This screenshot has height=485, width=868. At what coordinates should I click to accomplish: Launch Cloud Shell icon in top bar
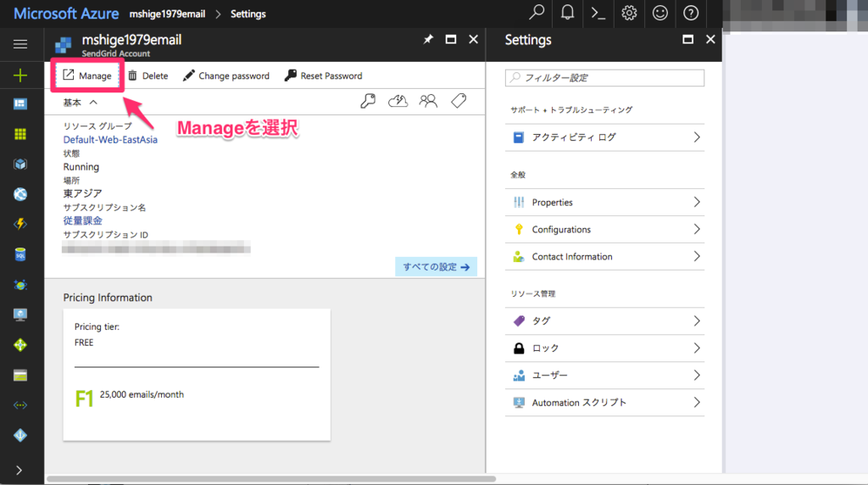598,13
